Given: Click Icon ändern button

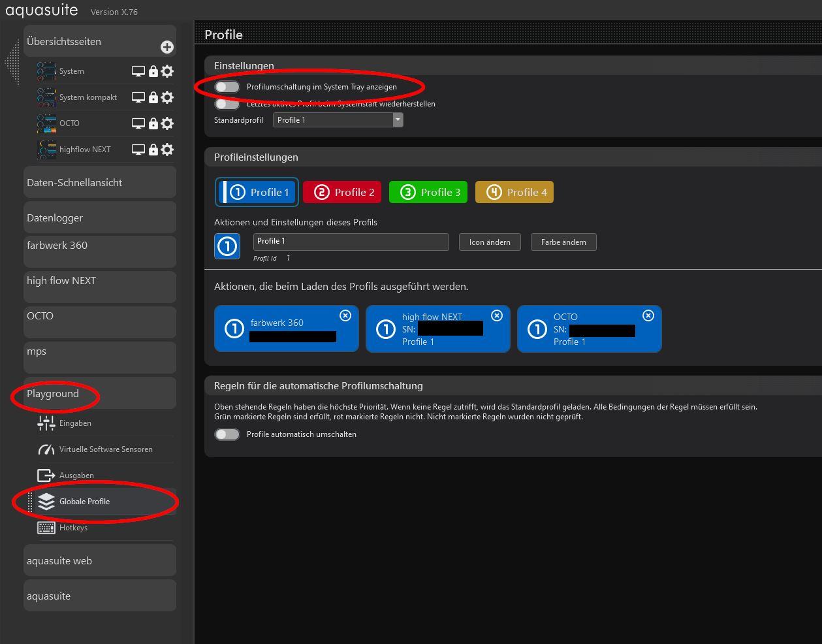Looking at the screenshot, I should [490, 242].
